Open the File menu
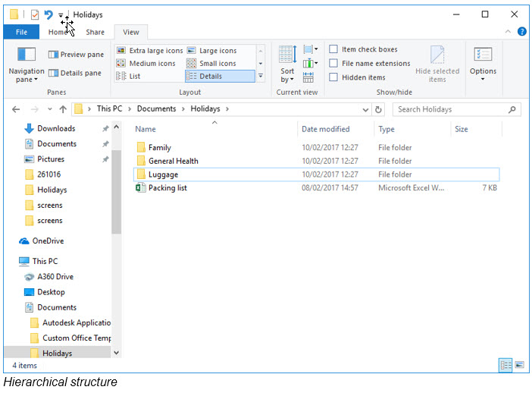 21,32
